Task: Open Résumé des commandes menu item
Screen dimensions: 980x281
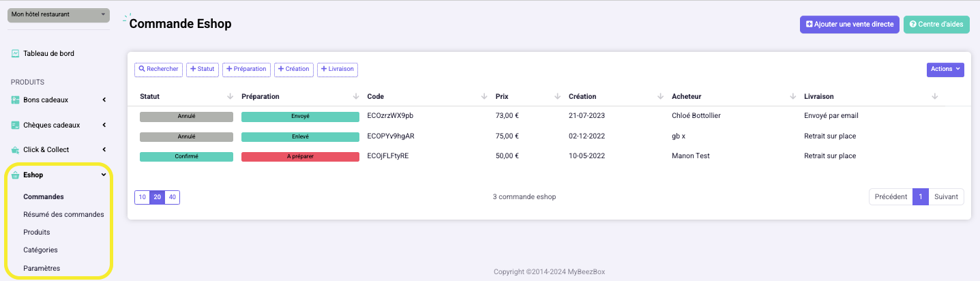Action: click(63, 214)
